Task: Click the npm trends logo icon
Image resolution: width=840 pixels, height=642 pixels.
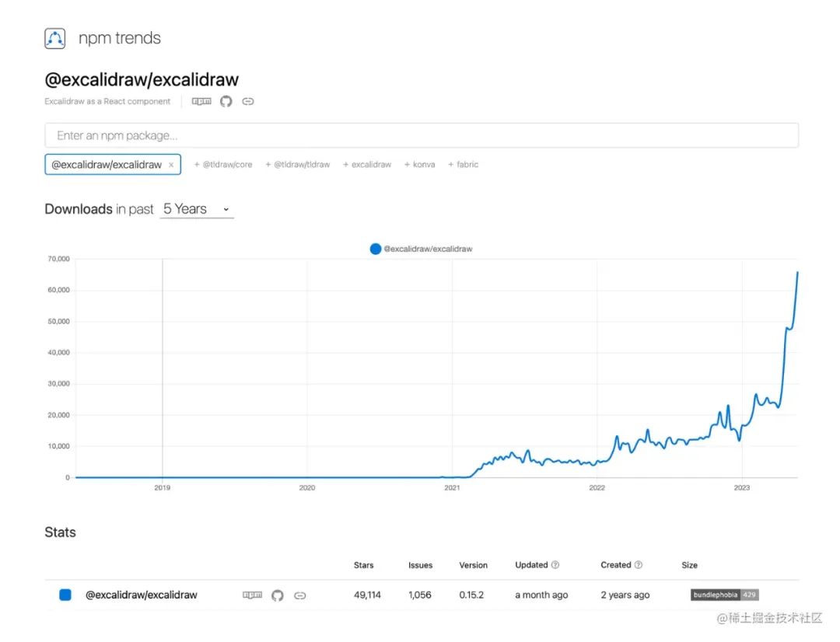Action: [54, 39]
